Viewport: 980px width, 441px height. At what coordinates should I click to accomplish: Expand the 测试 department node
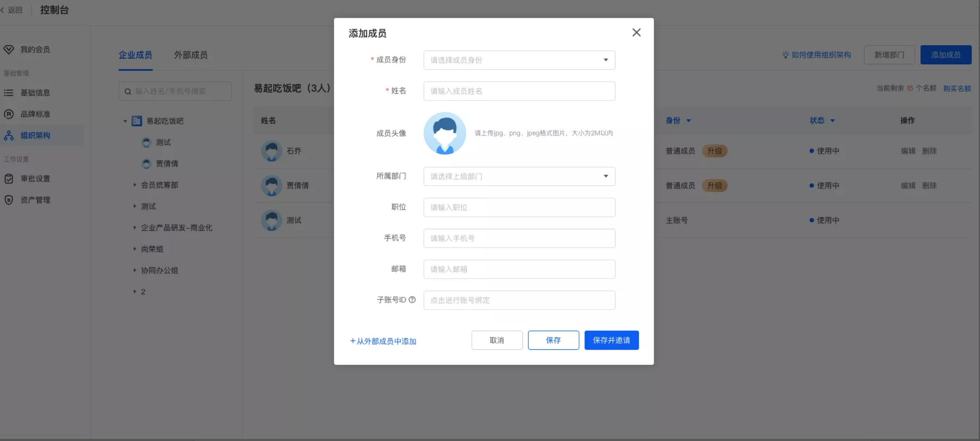[135, 206]
